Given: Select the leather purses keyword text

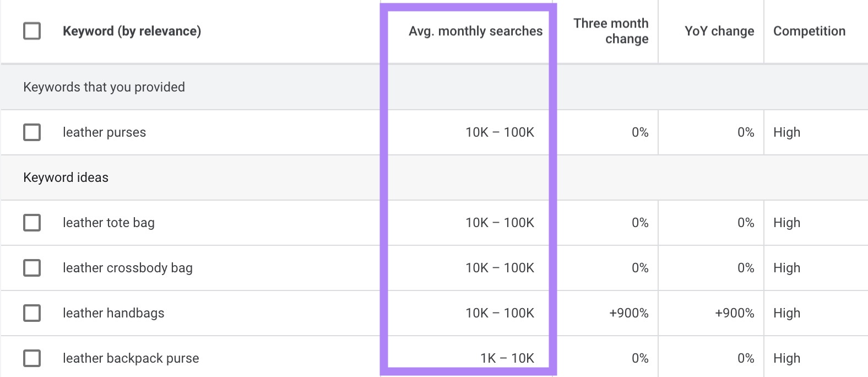Looking at the screenshot, I should (103, 132).
